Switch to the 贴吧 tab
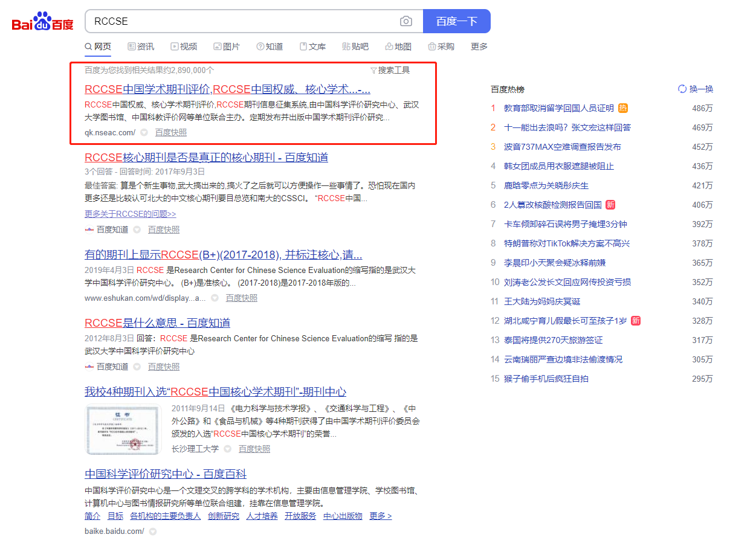756x549 pixels. 355,47
